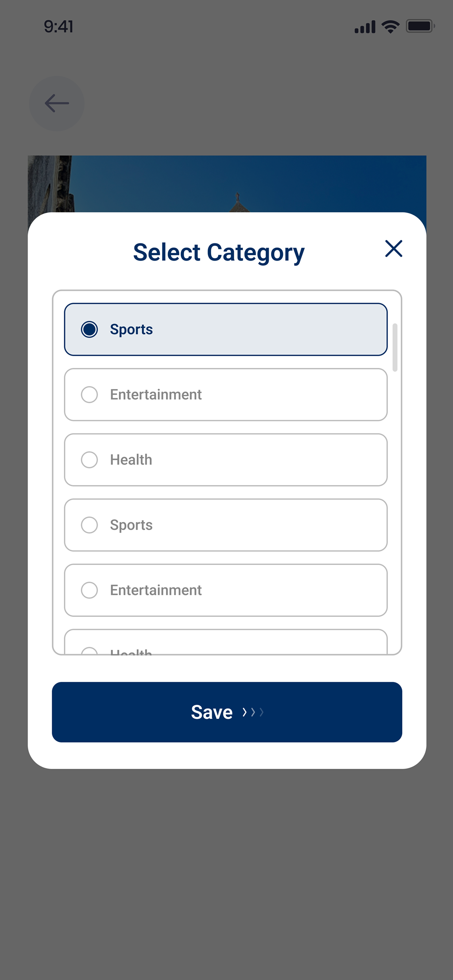Tap the Wi-Fi icon in status bar
Image resolution: width=453 pixels, height=980 pixels.
[x=390, y=27]
